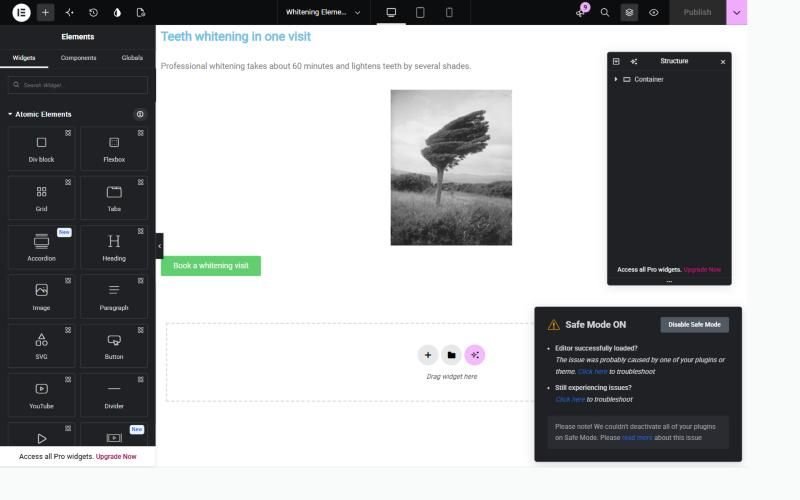
Task: Select the Professional whitening paragraph text
Action: tap(316, 66)
